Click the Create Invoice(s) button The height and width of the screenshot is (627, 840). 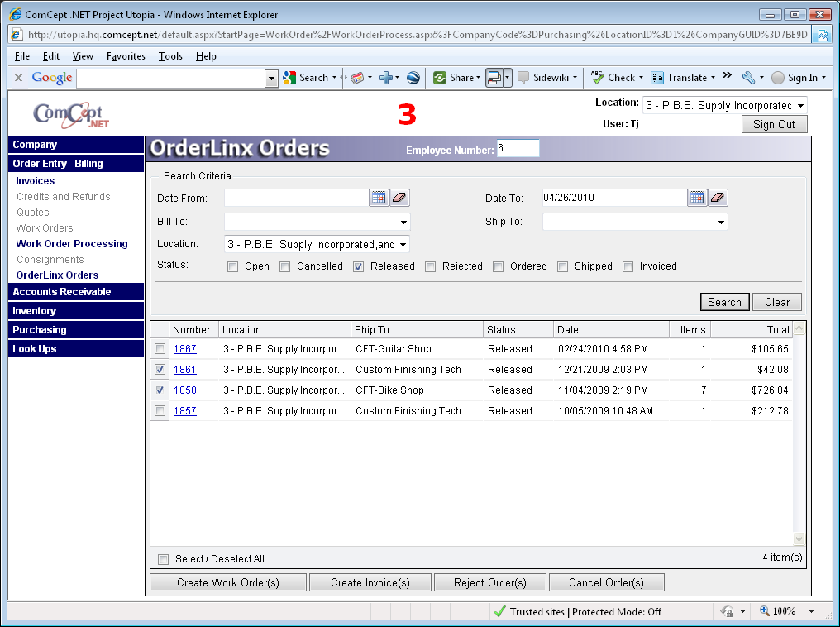(x=370, y=583)
